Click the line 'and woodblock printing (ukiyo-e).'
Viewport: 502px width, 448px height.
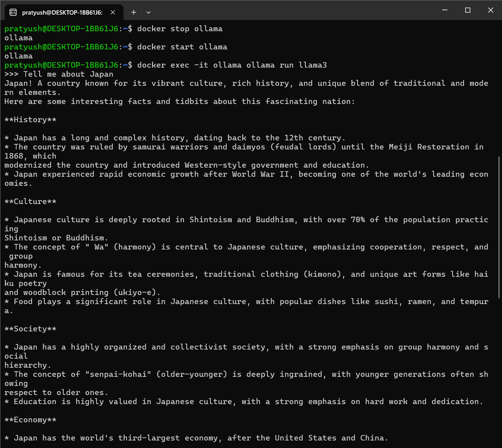coord(82,292)
